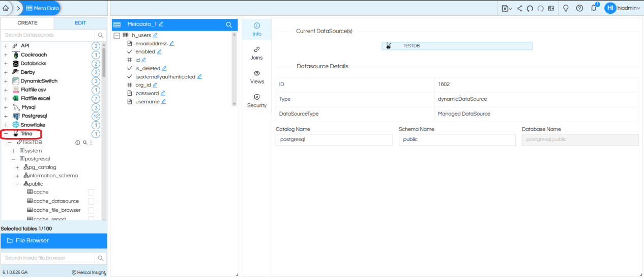Collapse the h_users table node
The image size is (644, 278).
coord(117,36)
